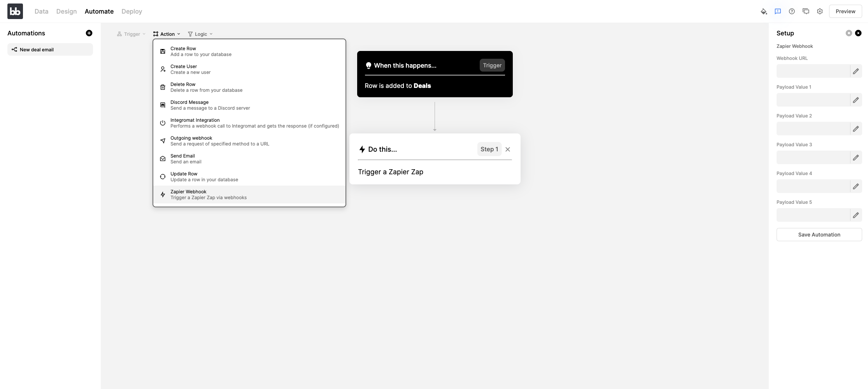
Task: Choose Send Email action
Action: 249,159
